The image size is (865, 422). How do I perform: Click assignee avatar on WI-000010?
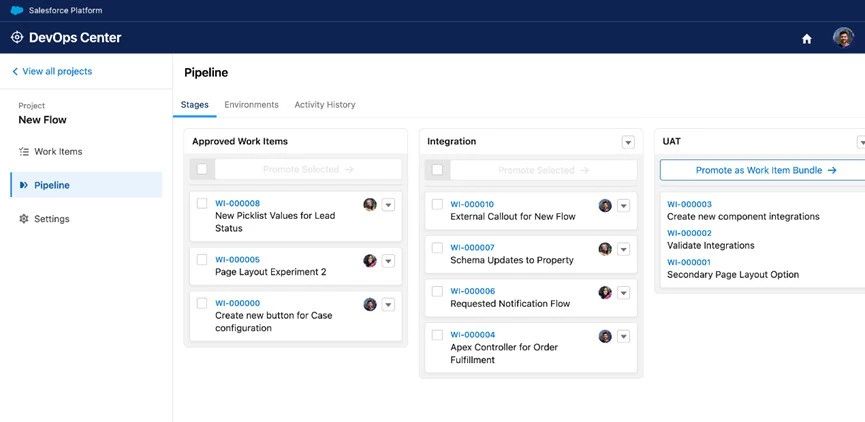[605, 205]
